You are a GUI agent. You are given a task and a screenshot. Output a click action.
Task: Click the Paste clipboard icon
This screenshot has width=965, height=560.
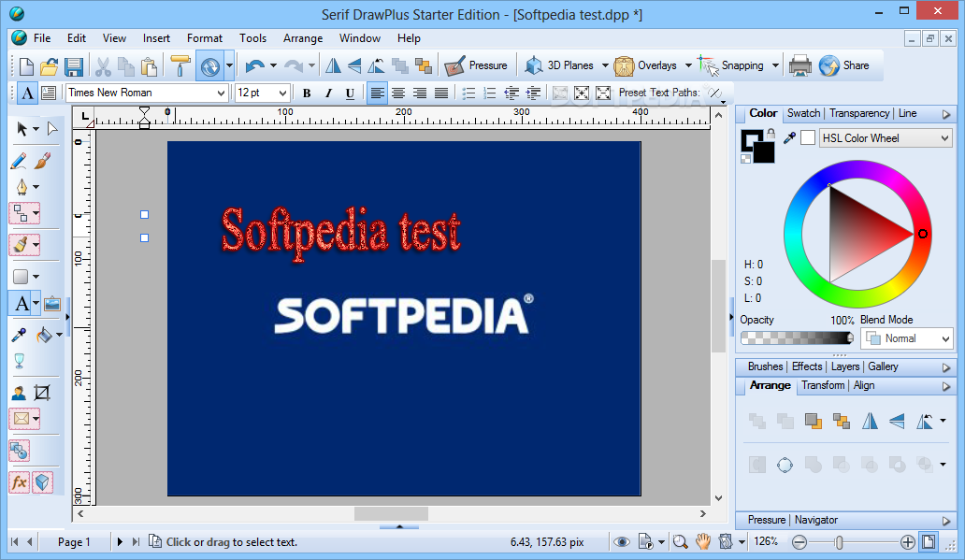(x=149, y=65)
